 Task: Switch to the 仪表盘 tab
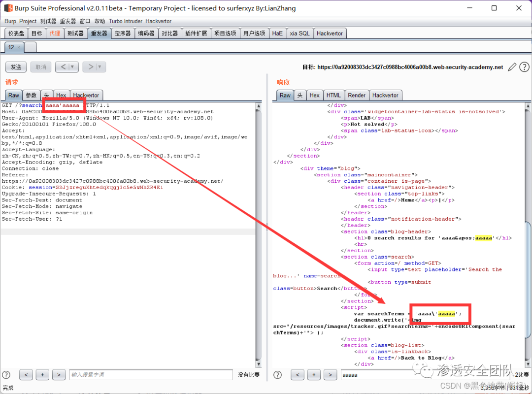pos(16,33)
